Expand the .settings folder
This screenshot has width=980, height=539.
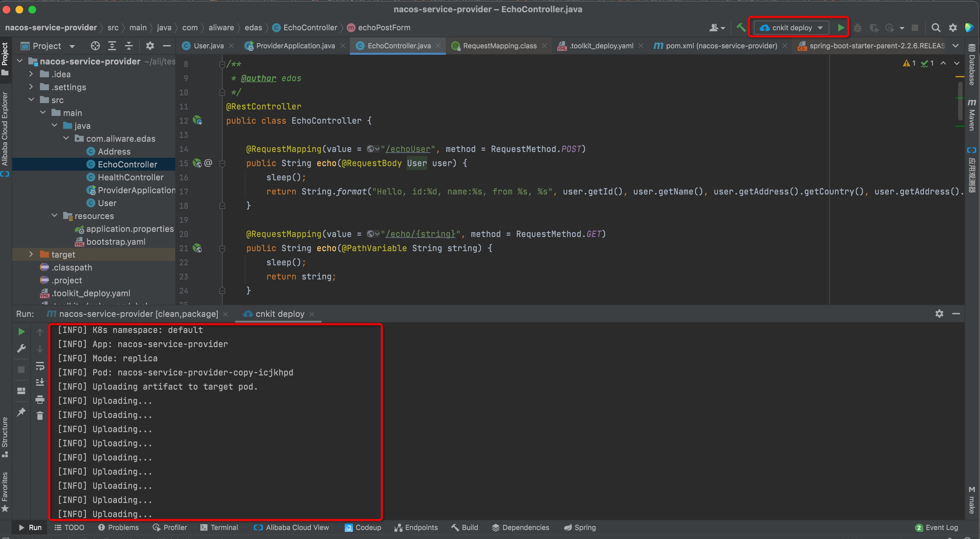[x=31, y=87]
